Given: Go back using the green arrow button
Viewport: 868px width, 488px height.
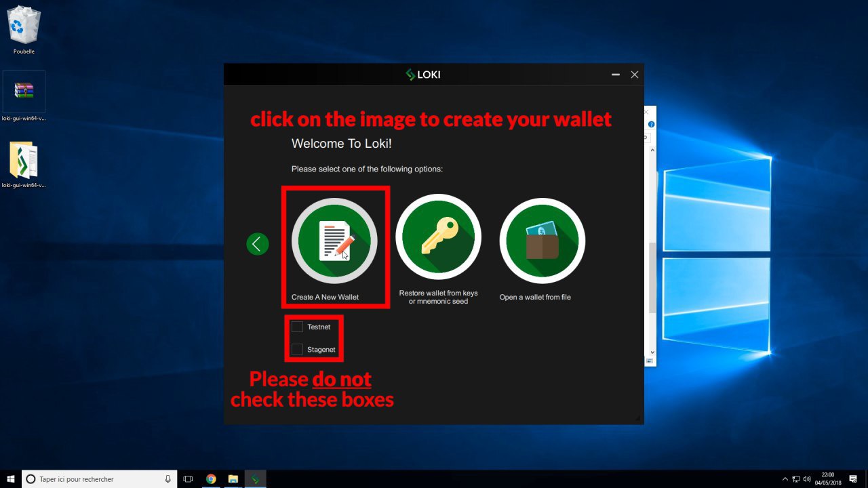Looking at the screenshot, I should point(258,244).
